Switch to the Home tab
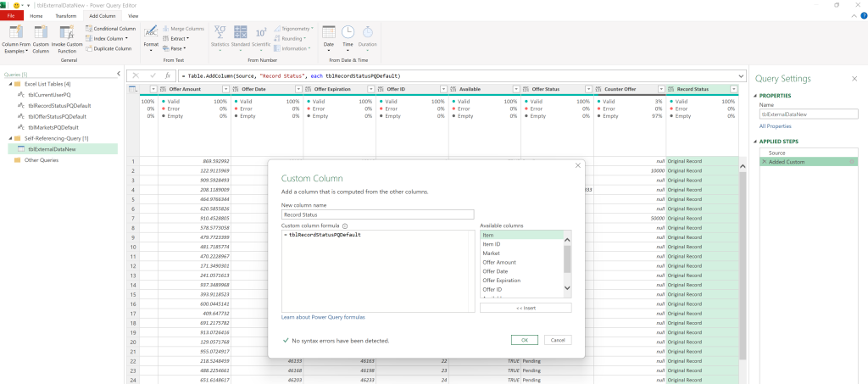The height and width of the screenshot is (384, 868). 36,16
